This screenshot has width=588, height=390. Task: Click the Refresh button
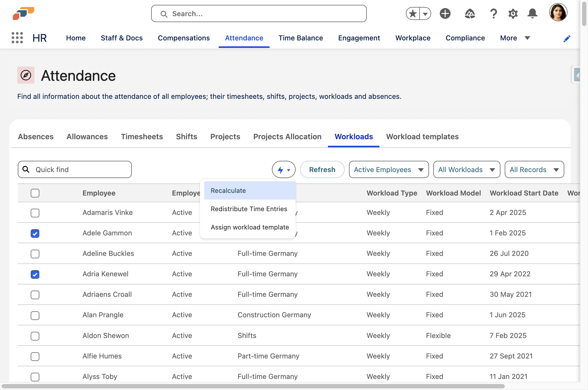point(322,170)
